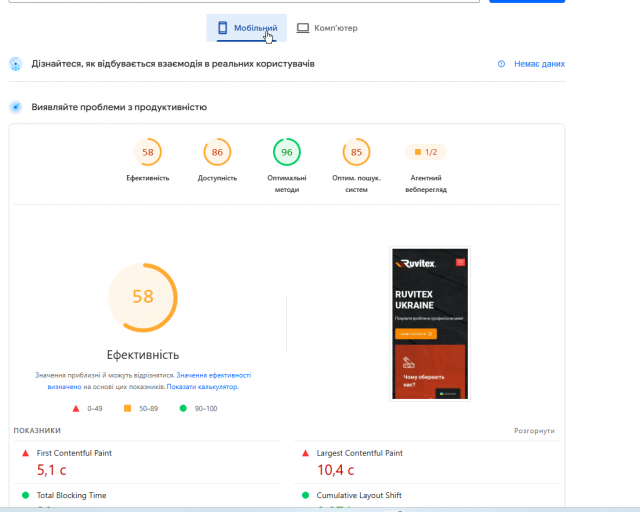Select the 1/2 Агентний вебперегляд badge
Image resolution: width=640 pixels, height=512 pixels.
pyautogui.click(x=426, y=152)
